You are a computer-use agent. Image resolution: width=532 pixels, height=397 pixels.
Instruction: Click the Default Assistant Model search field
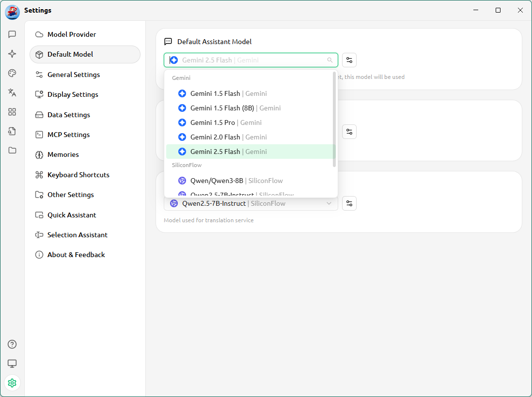tap(250, 60)
